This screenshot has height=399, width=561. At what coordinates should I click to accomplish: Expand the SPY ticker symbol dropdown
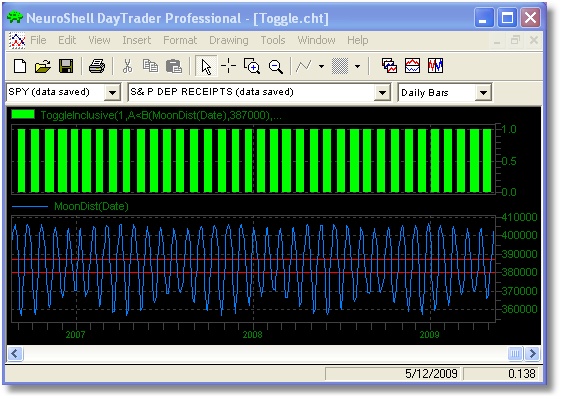pyautogui.click(x=112, y=93)
